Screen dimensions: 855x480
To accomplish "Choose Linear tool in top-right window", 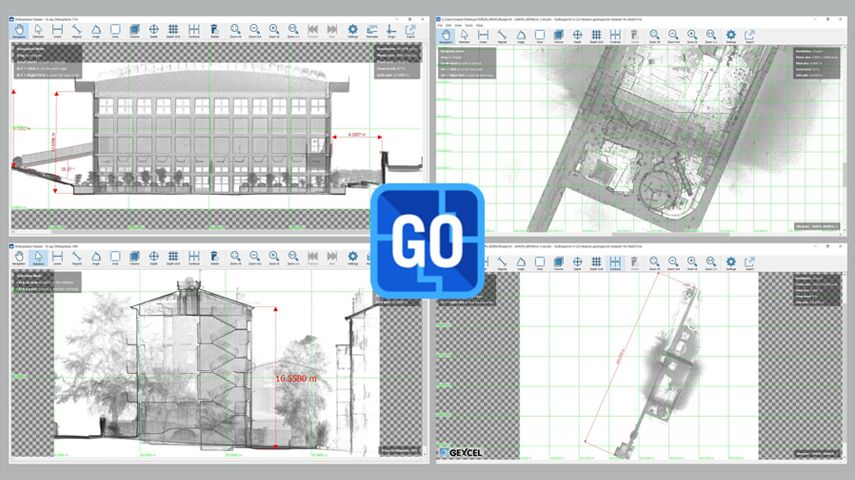I will pos(483,36).
